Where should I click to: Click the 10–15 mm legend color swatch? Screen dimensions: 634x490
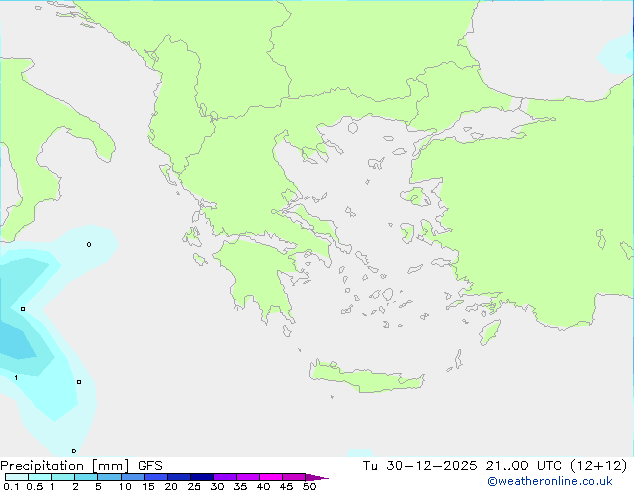pyautogui.click(x=133, y=477)
